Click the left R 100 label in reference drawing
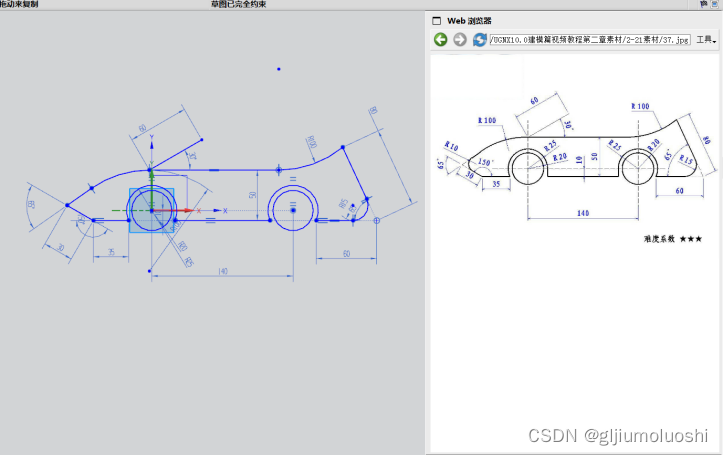Screen dimensions: 723x455 (487, 120)
